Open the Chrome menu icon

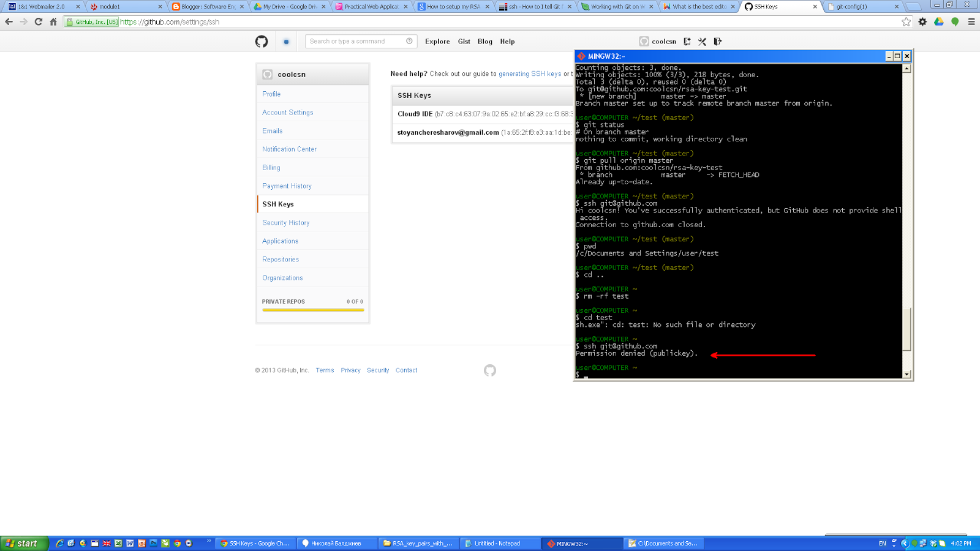coord(971,22)
